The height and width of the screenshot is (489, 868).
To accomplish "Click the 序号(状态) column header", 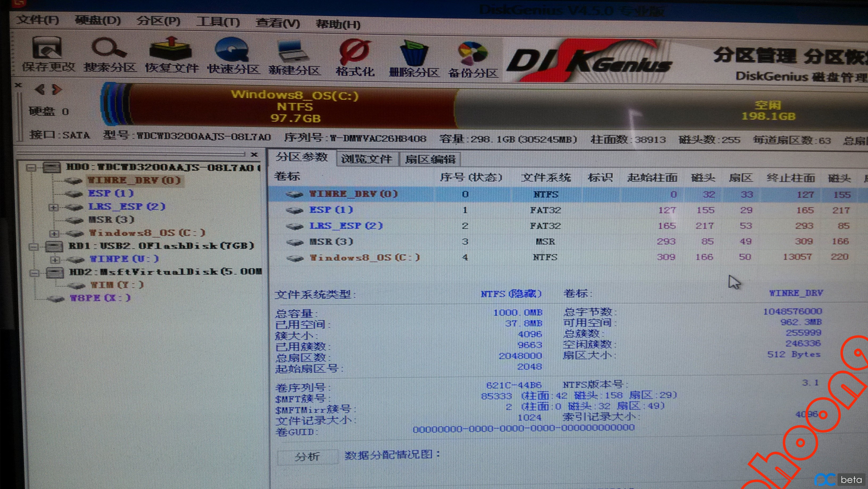I will [471, 177].
